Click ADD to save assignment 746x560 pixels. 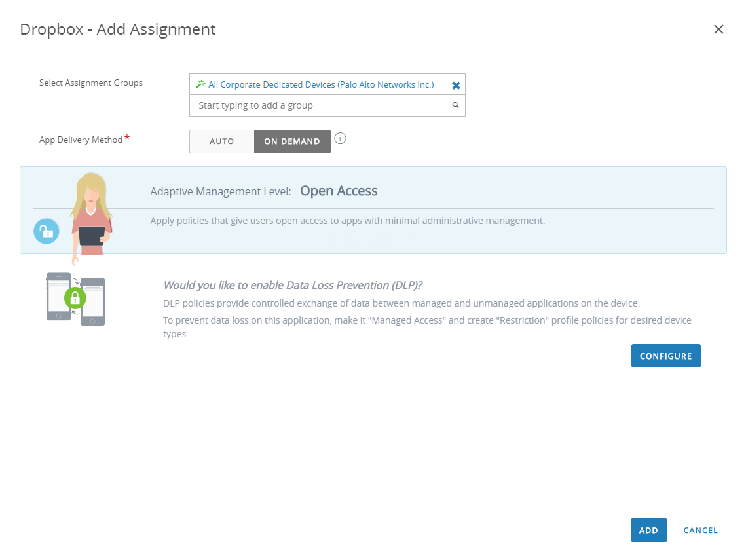click(648, 530)
